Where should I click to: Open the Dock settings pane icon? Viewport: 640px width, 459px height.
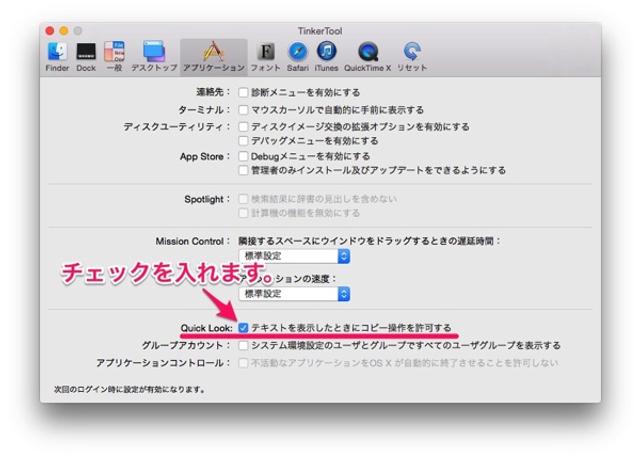coord(87,52)
